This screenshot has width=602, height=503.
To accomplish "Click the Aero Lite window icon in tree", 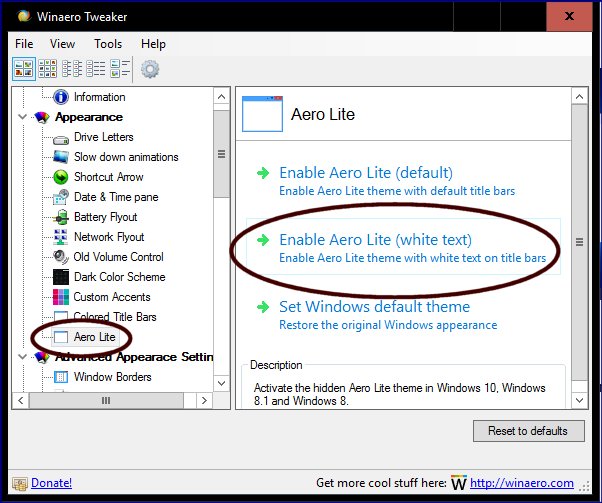I will [x=61, y=337].
